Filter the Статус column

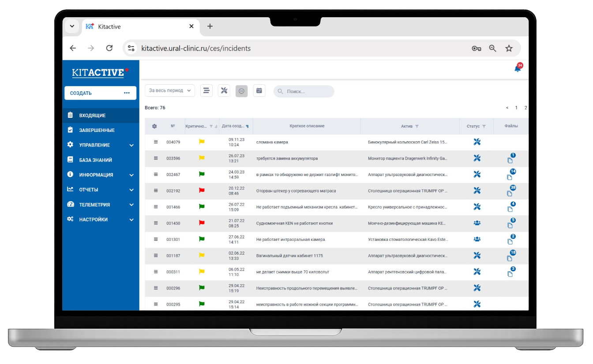[x=484, y=126]
